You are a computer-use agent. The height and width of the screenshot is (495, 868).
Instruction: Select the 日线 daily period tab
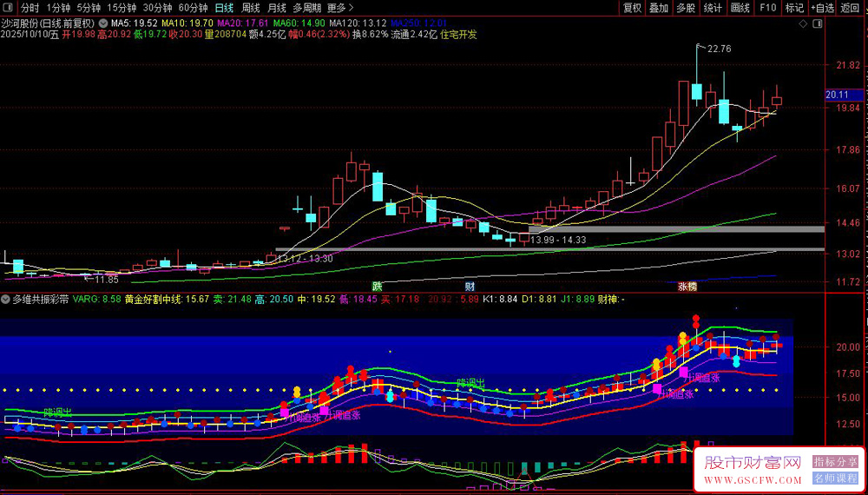(224, 8)
